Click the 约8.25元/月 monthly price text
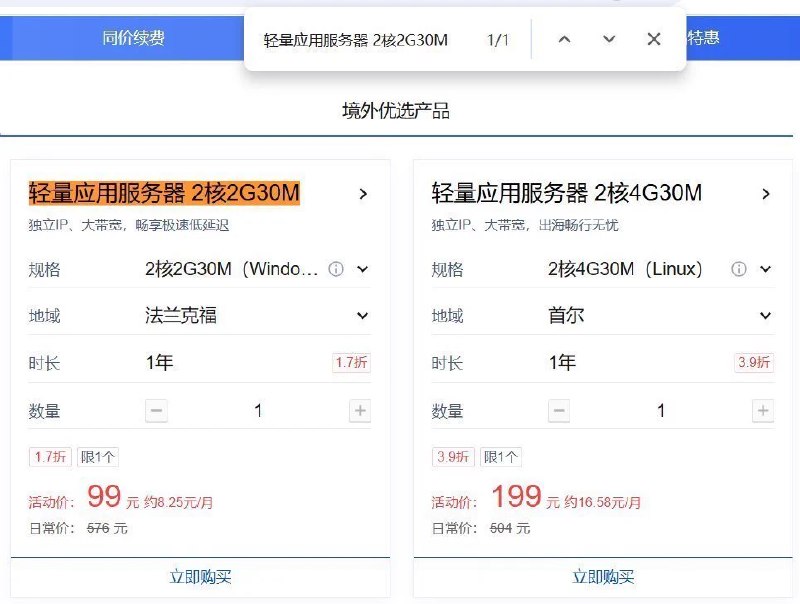This screenshot has height=604, width=800. tap(178, 502)
